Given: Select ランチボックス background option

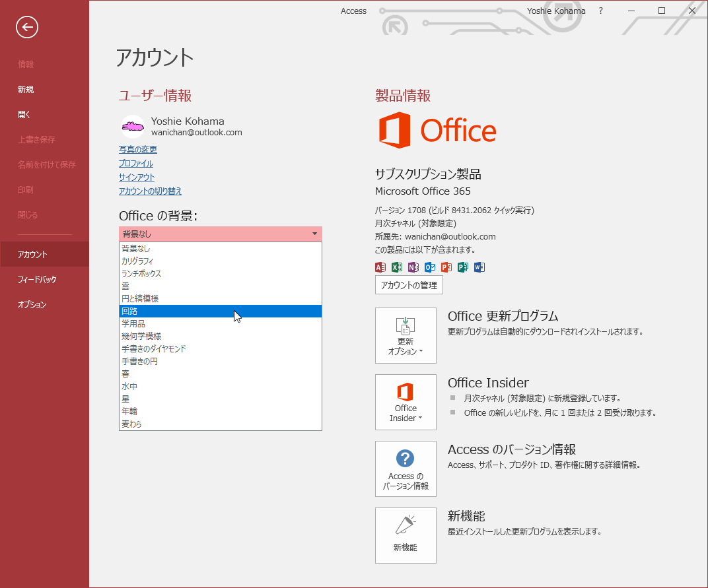Looking at the screenshot, I should coord(221,273).
